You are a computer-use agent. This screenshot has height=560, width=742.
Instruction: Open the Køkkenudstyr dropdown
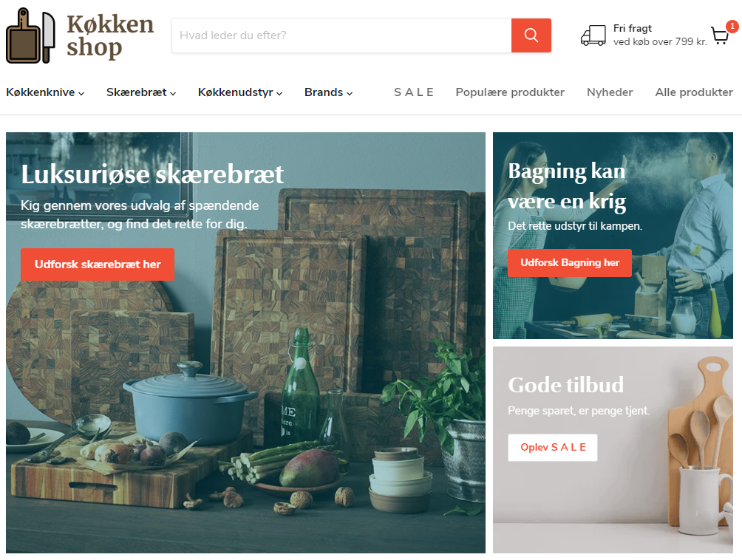(240, 92)
